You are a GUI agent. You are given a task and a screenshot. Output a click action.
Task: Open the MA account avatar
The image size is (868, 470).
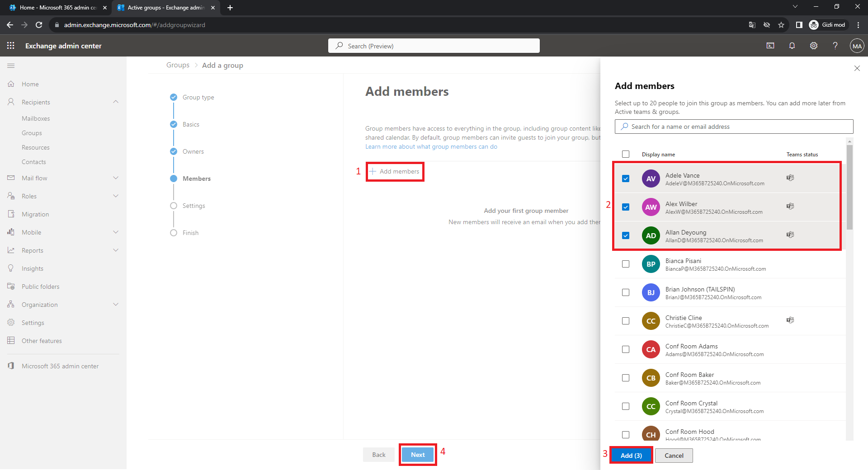click(857, 46)
